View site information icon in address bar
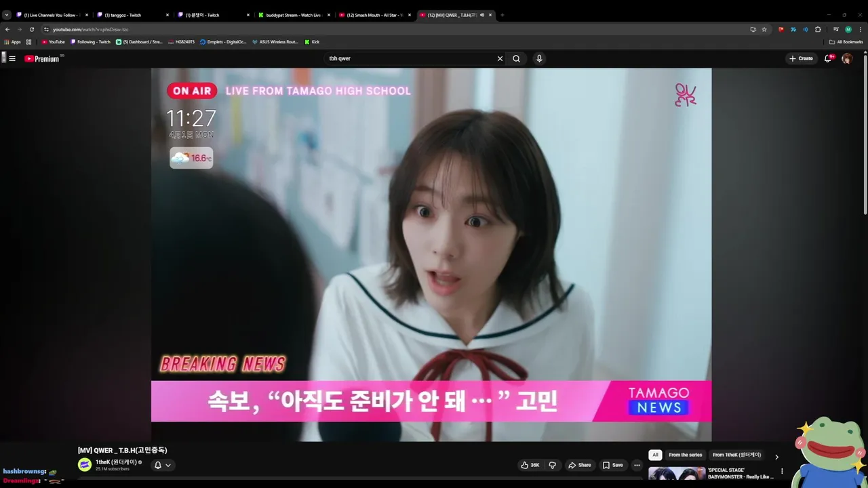Image resolution: width=868 pixels, height=488 pixels. [46, 30]
